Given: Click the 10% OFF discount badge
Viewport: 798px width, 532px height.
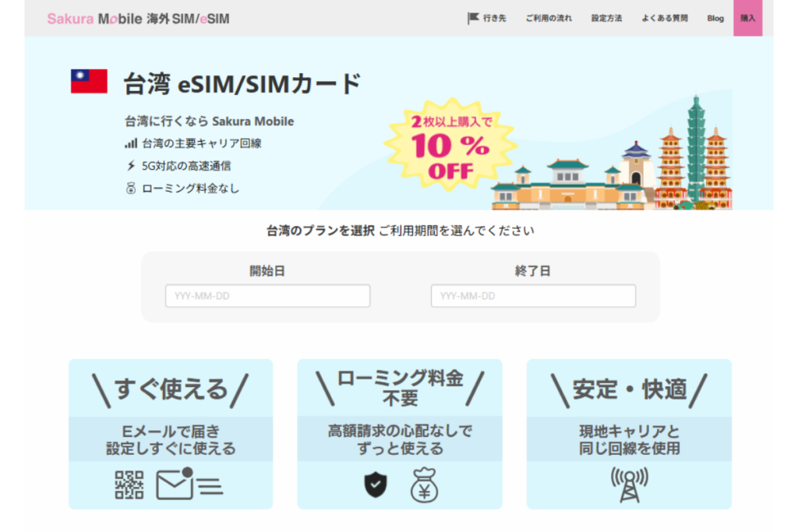Looking at the screenshot, I should pyautogui.click(x=451, y=144).
